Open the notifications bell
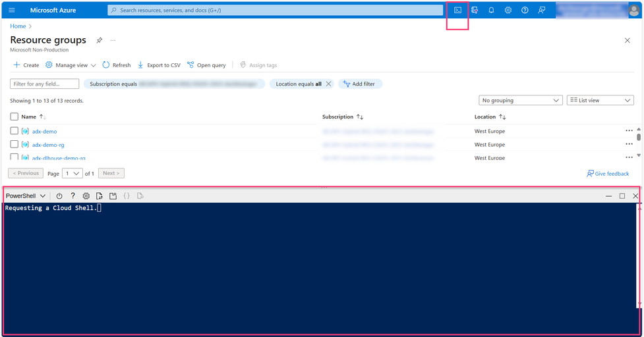Screen dimensions: 644x337 point(491,11)
